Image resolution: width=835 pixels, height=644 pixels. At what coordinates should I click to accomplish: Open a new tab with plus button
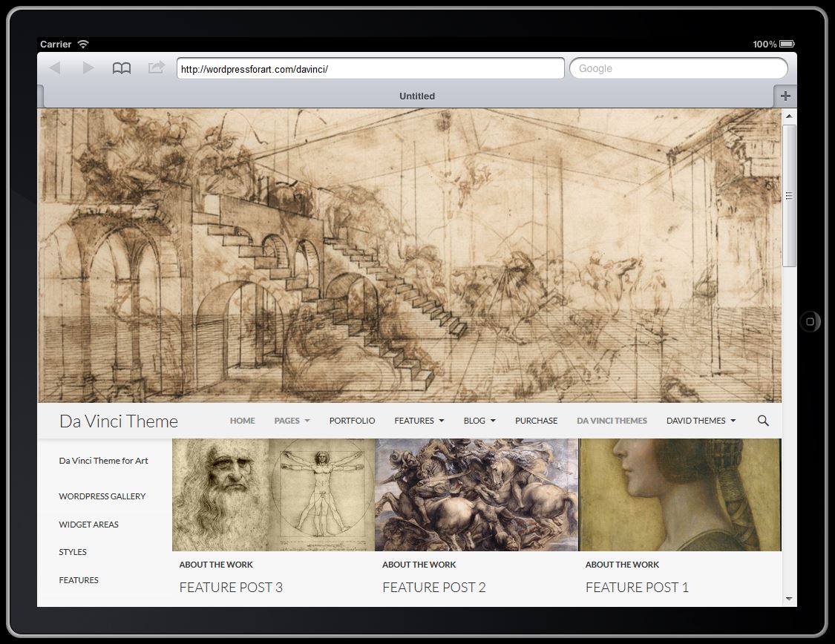tap(785, 96)
